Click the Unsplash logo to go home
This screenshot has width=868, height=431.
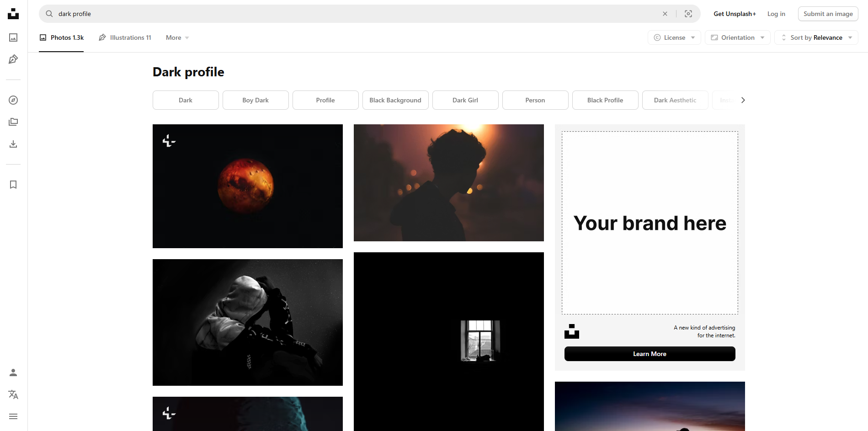coord(13,14)
